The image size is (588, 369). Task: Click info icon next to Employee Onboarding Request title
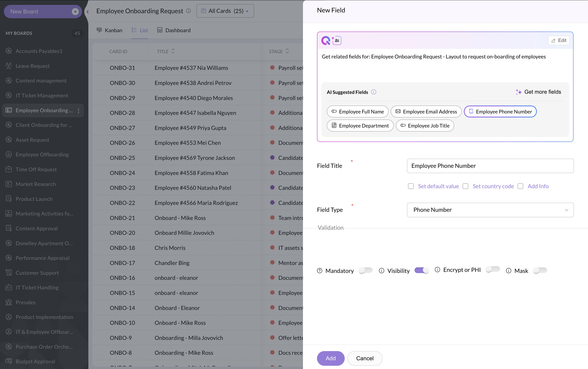coord(188,11)
